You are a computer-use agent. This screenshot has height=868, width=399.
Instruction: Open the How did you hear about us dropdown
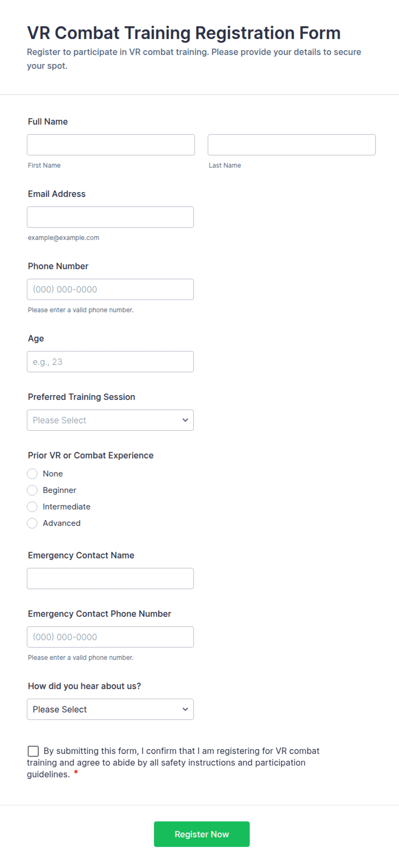click(110, 709)
